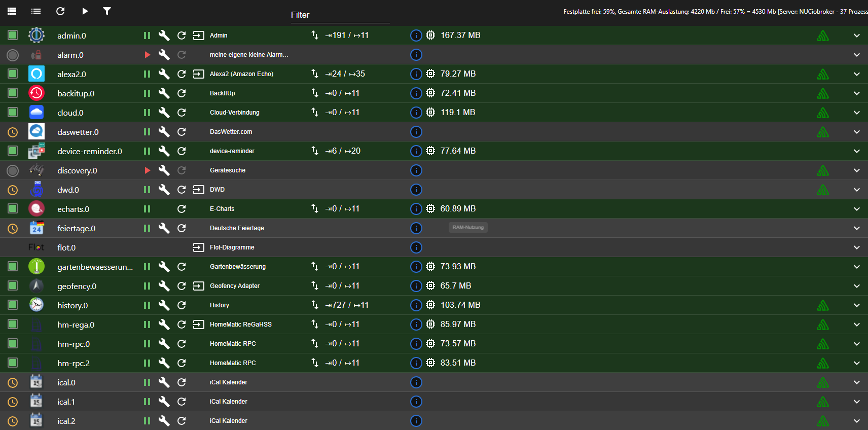Click into the Filter text field
The image size is (868, 430).
(340, 15)
